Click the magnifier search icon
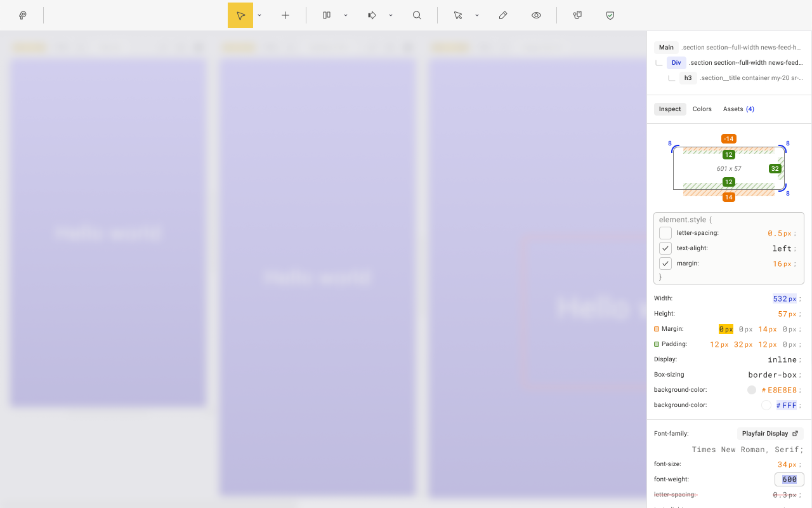Image resolution: width=812 pixels, height=508 pixels. coord(417,15)
